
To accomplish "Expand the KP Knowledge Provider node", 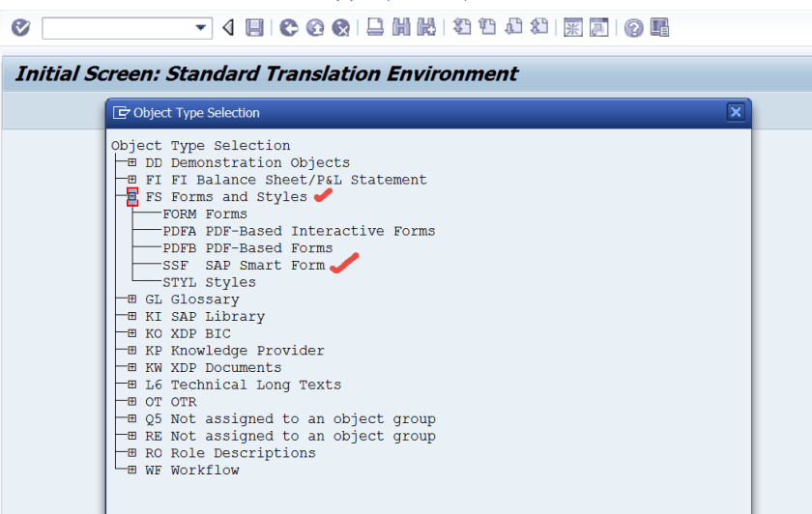I will click(132, 351).
